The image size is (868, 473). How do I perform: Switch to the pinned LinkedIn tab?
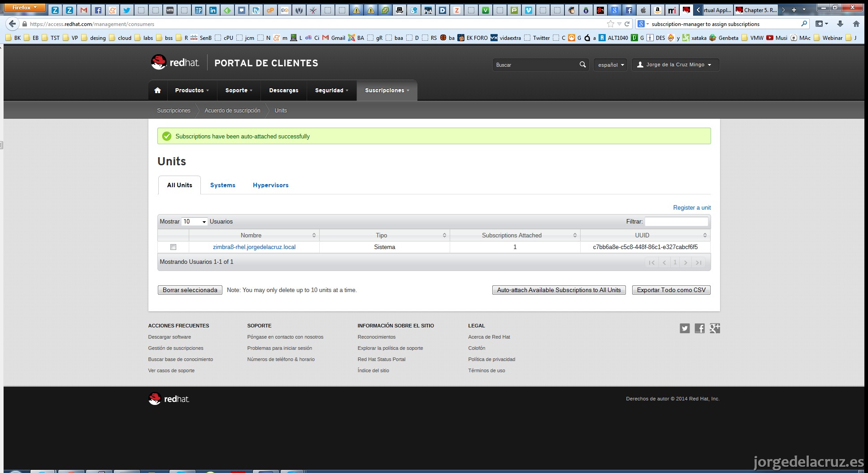pos(213,10)
